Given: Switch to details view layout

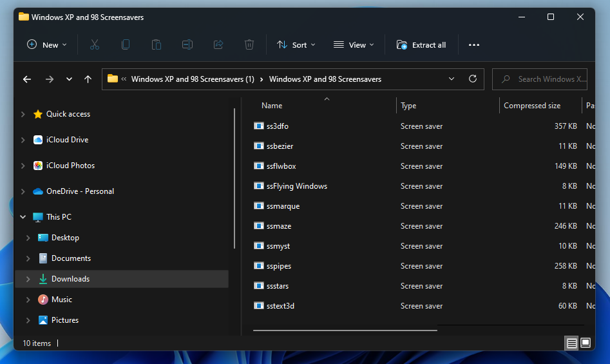Looking at the screenshot, I should point(572,343).
